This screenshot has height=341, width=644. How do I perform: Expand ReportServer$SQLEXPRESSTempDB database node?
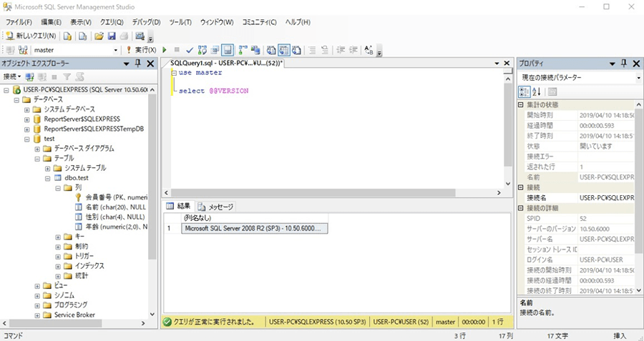26,129
